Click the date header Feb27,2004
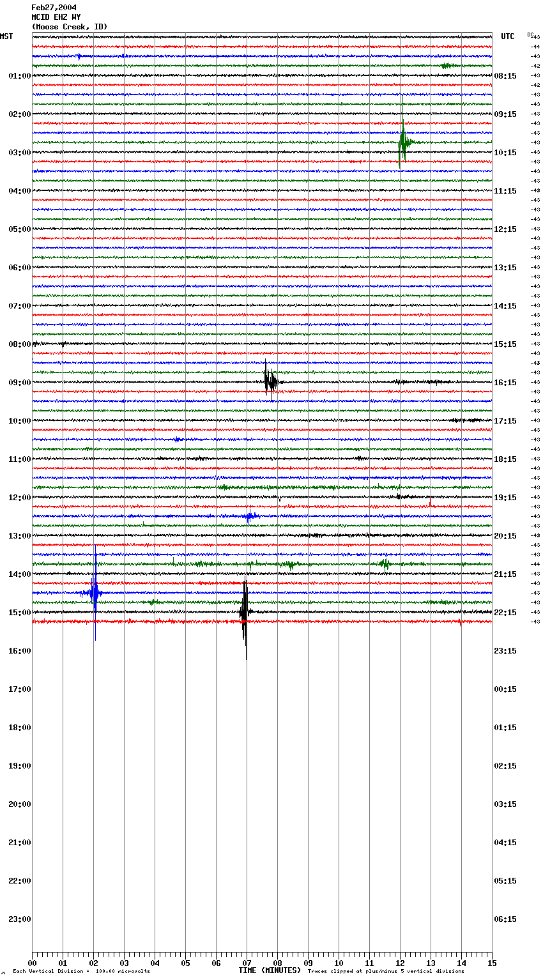This screenshot has height=980, width=543. pos(54,8)
